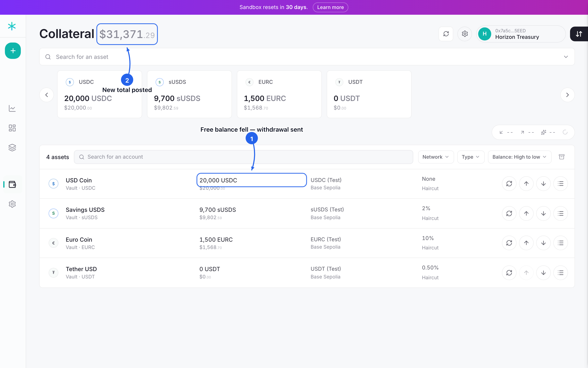Screen dimensions: 588x368
Task: Open header settings gear icon
Action: (464, 34)
